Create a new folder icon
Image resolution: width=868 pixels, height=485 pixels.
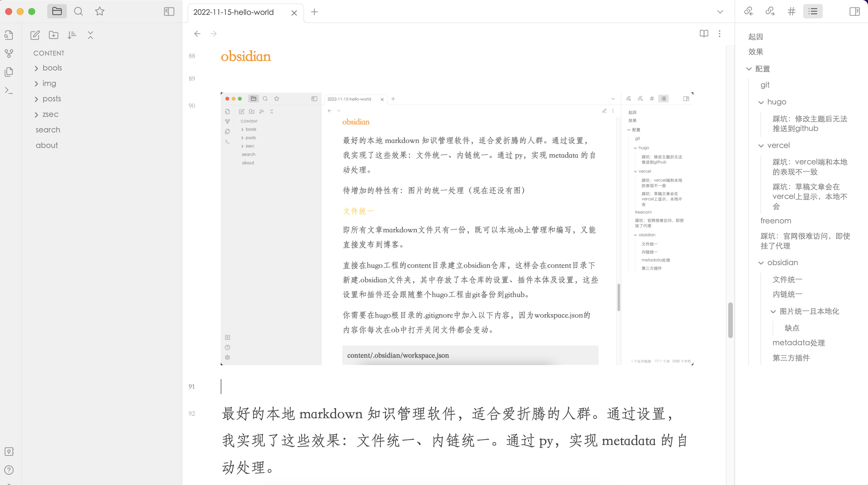point(53,35)
